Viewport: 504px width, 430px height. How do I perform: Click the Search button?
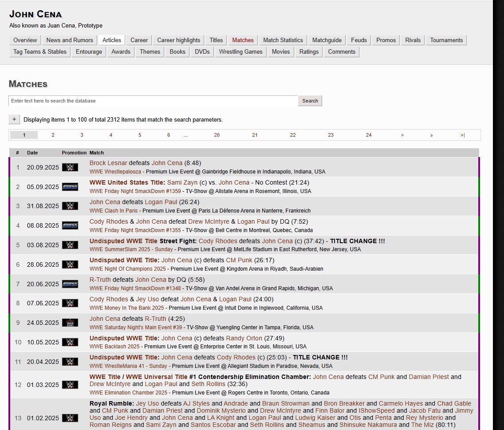[x=310, y=101]
